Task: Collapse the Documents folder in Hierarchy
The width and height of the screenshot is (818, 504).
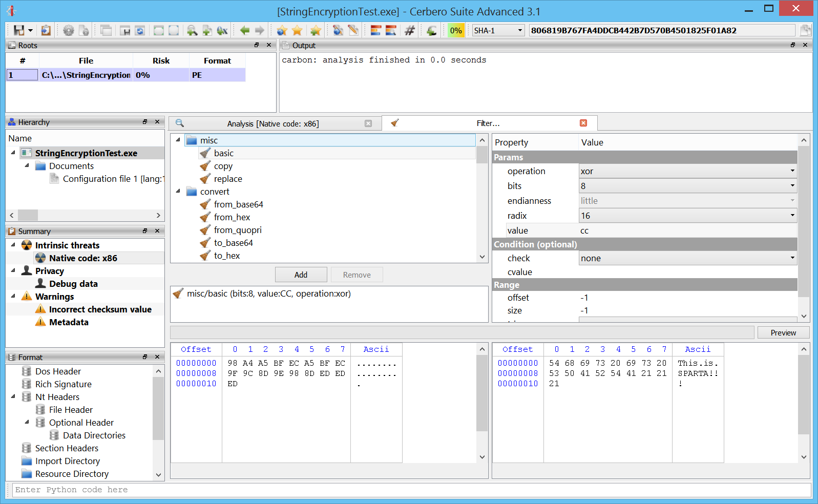Action: (27, 165)
